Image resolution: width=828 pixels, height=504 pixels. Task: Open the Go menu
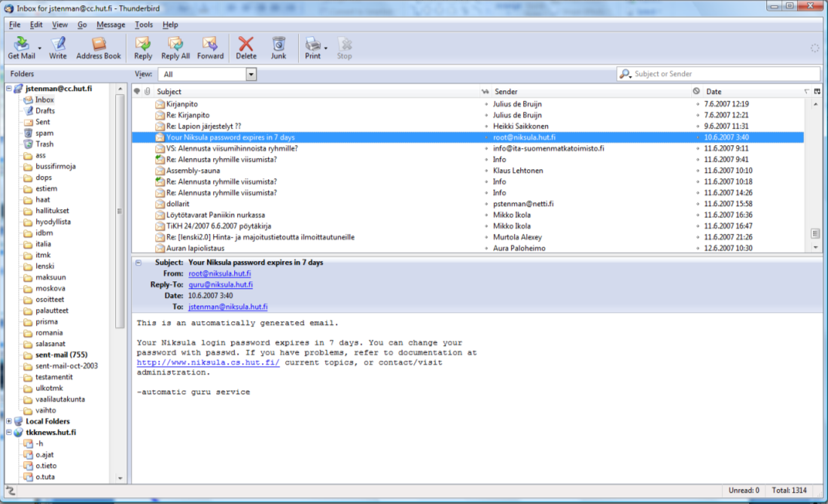point(82,24)
